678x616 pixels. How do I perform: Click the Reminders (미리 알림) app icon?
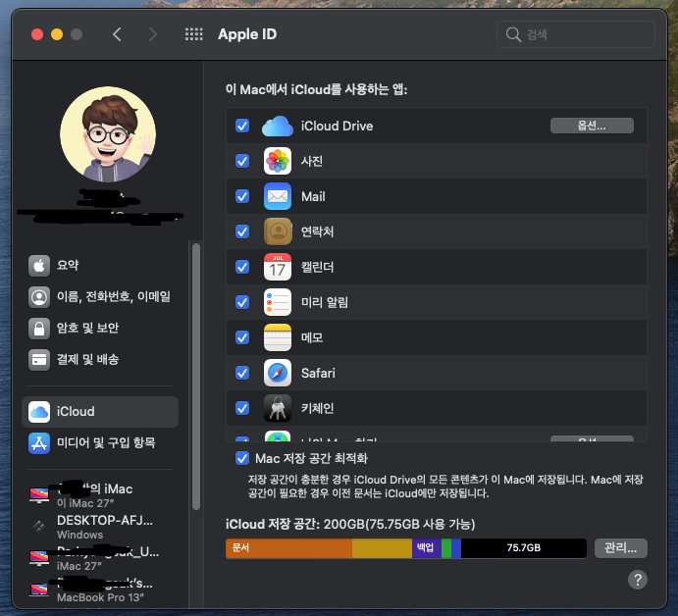pyautogui.click(x=277, y=302)
